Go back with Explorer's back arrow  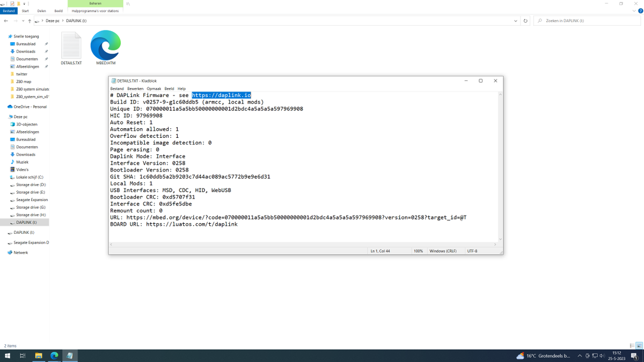pos(5,21)
